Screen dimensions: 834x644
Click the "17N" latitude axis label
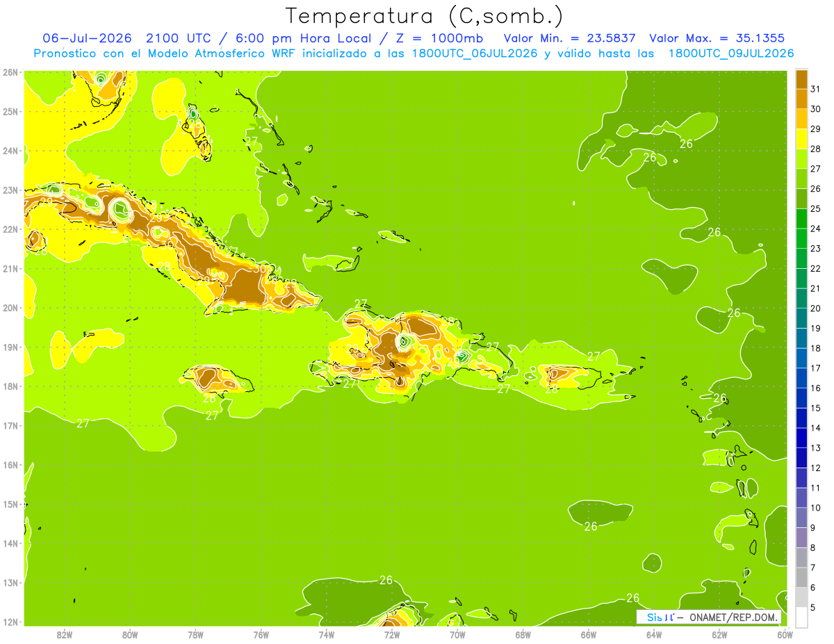click(10, 425)
